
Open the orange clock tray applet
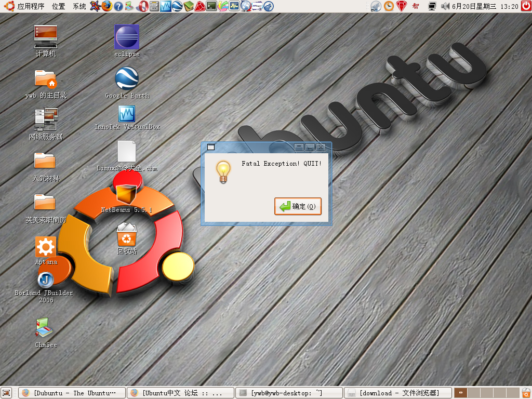(389, 6)
